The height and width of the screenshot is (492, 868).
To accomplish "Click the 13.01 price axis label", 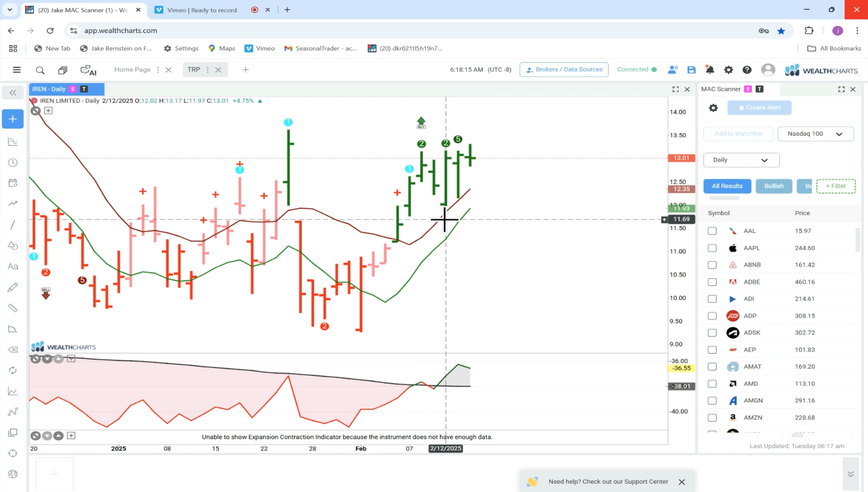I will tap(681, 158).
